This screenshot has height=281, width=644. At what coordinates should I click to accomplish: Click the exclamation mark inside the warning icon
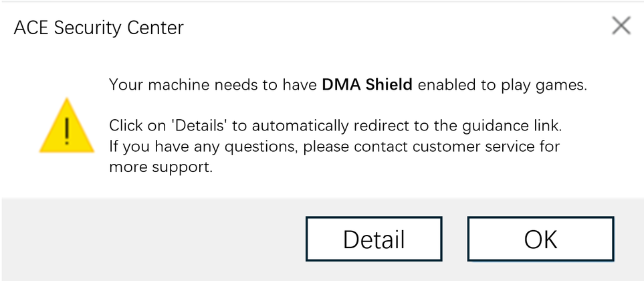coord(66,130)
